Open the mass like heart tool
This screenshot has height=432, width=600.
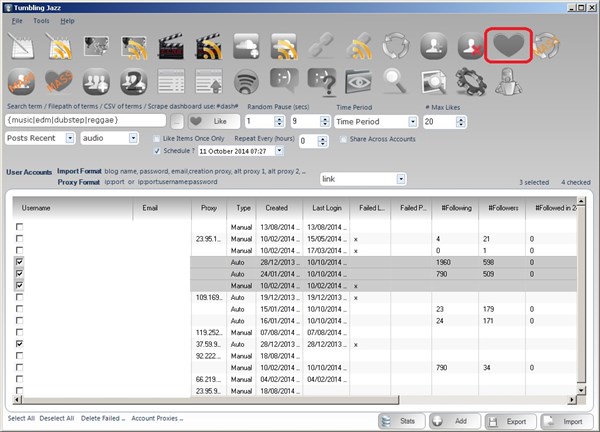point(59,82)
